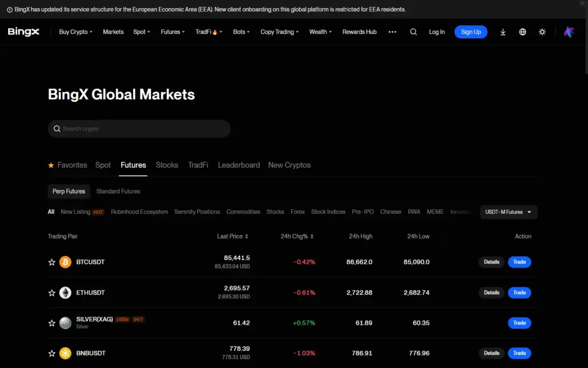588x368 pixels.
Task: Filter by Chinese category
Action: click(390, 212)
